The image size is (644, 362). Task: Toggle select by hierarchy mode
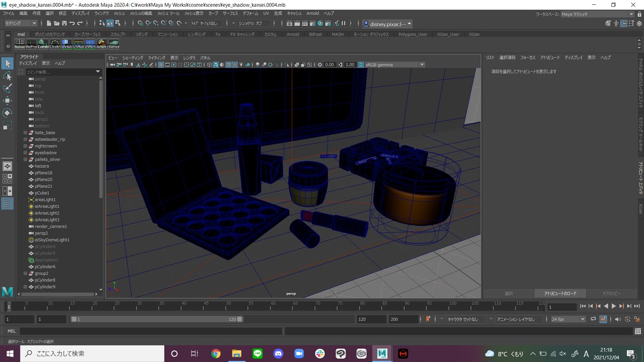(102, 23)
